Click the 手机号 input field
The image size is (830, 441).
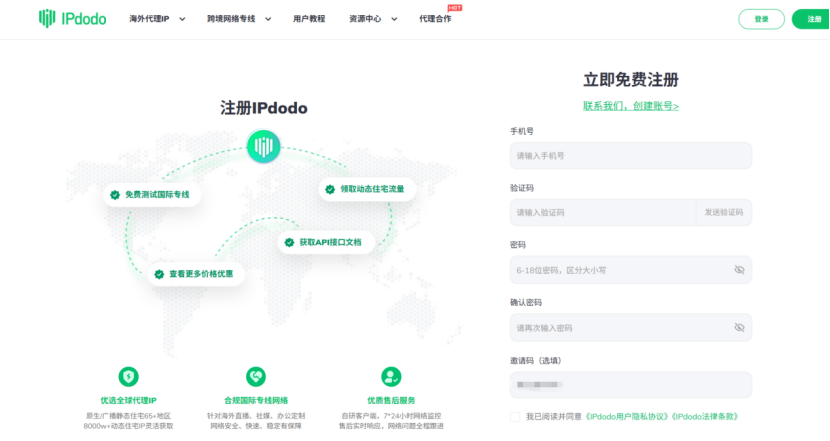(630, 156)
